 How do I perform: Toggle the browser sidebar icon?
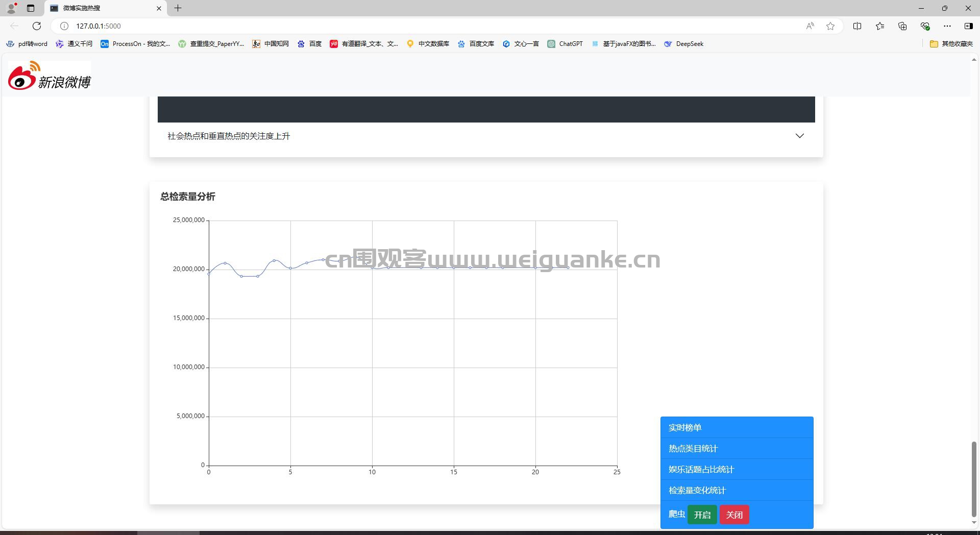969,26
